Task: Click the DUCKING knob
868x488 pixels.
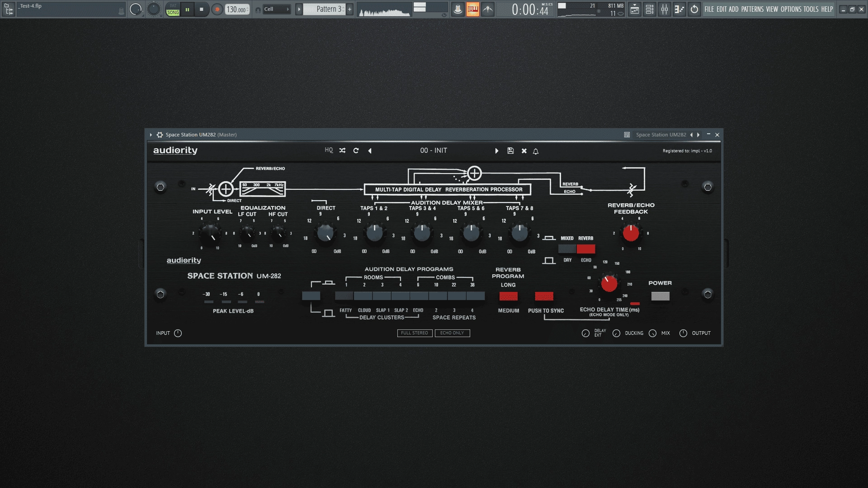Action: (x=616, y=333)
